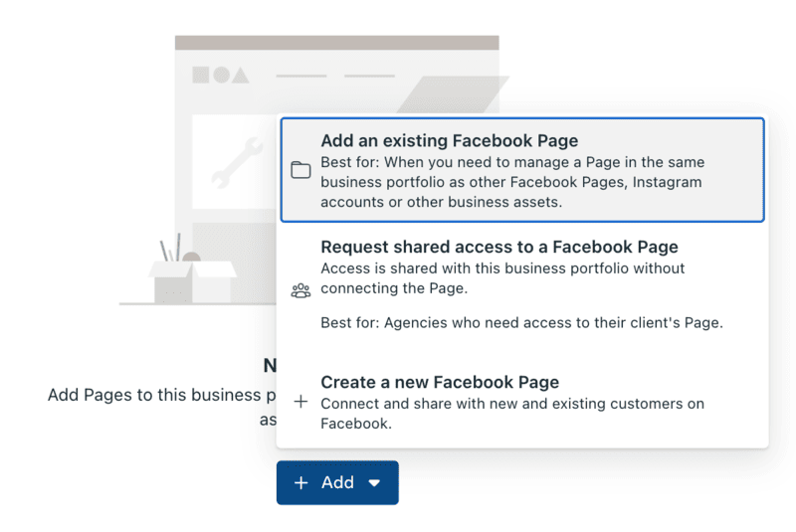
Task: Click the gray triangle shape in the illustration header
Action: click(x=240, y=75)
